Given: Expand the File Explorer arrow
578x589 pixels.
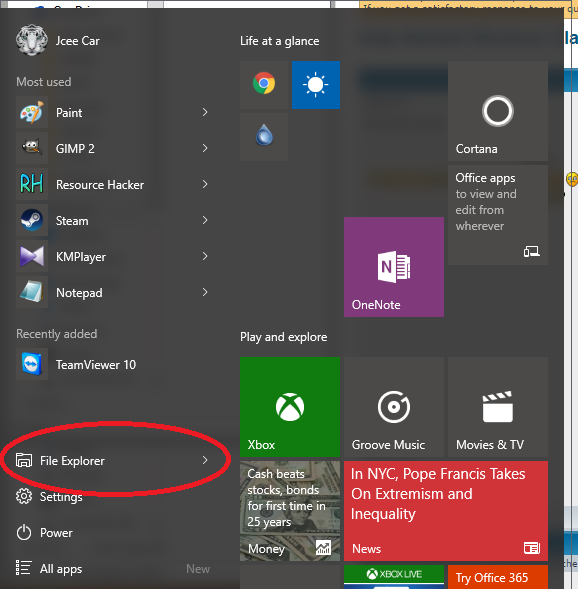Looking at the screenshot, I should pyautogui.click(x=205, y=460).
